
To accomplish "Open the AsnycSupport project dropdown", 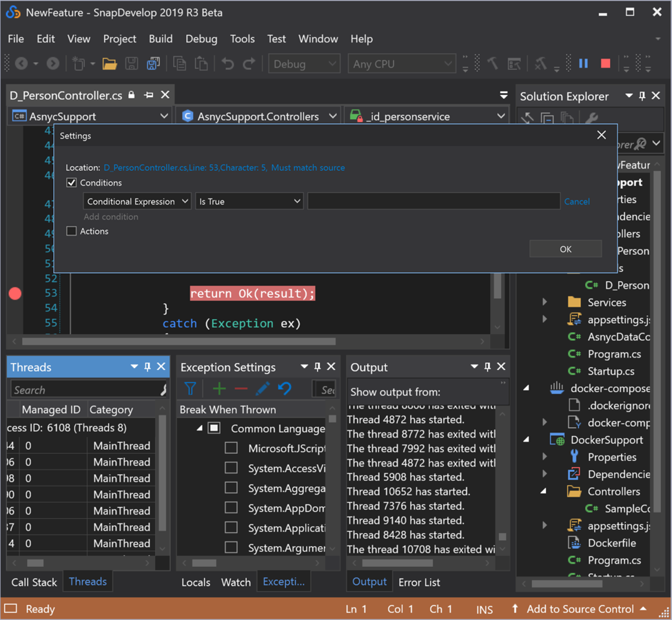I will [x=89, y=116].
